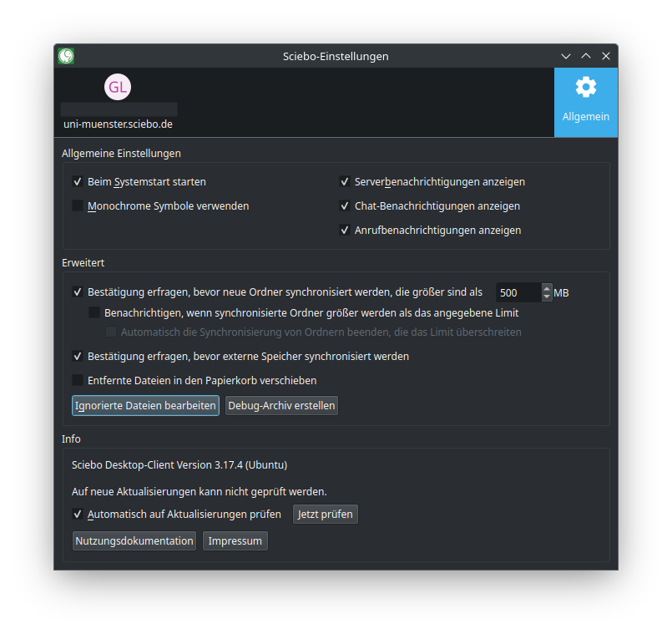Enable Entfernte Dateien in den Papierkorb verschieben
The width and height of the screenshot is (672, 634).
click(78, 380)
